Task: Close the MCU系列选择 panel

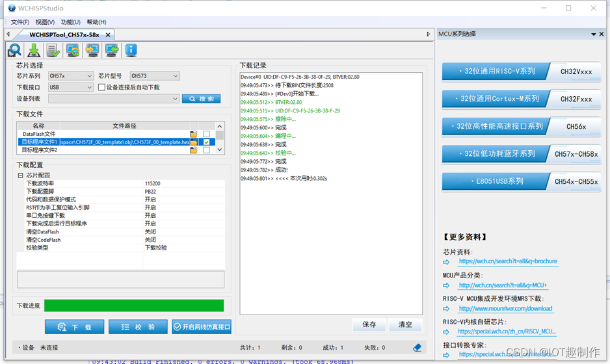Action: pos(602,34)
